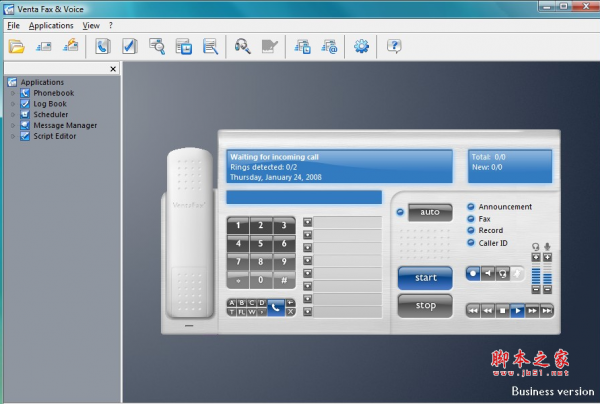Expand the Script Editor tree node
The height and width of the screenshot is (404, 600).
click(x=13, y=136)
